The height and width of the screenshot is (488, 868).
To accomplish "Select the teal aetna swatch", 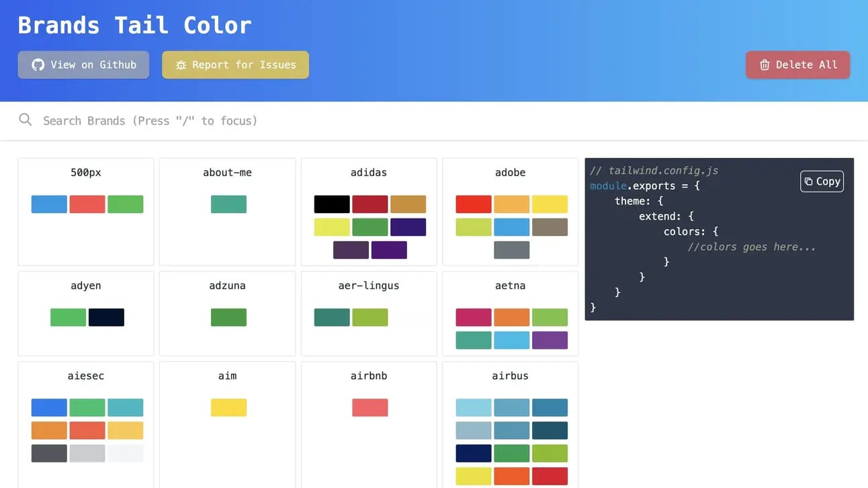I will pos(474,340).
